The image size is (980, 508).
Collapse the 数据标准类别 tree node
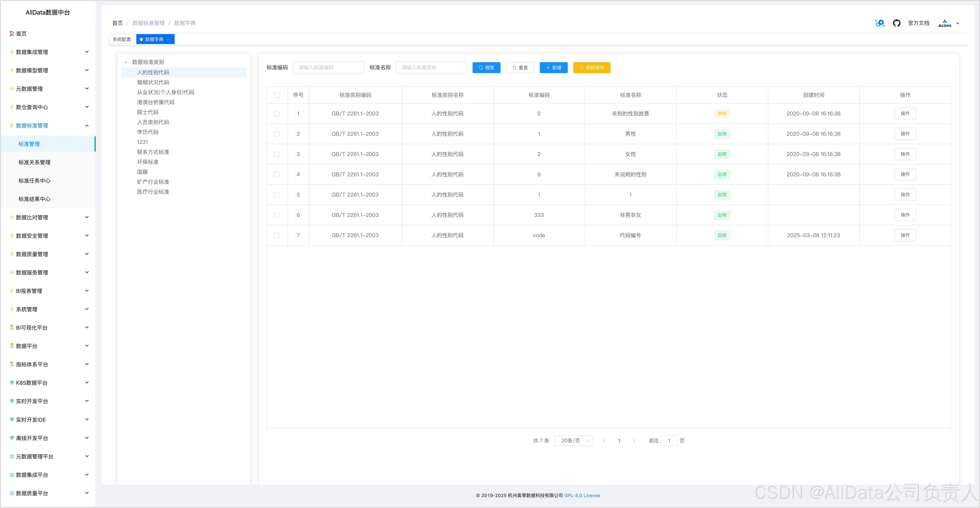pyautogui.click(x=126, y=62)
